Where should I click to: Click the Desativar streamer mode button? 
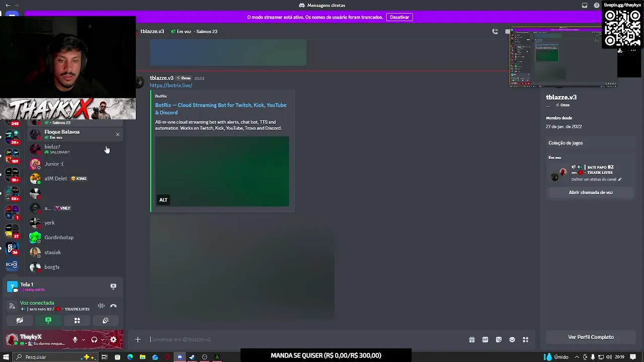[x=399, y=17]
